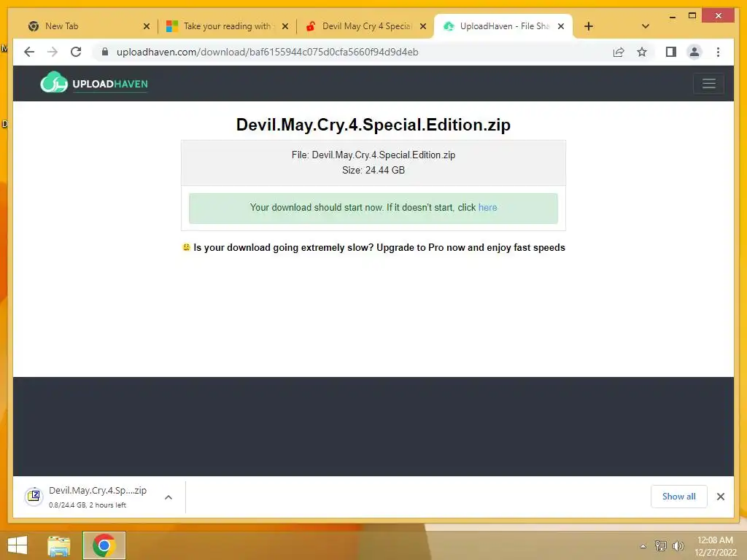Click the UploadHaven logo
Image resolution: width=747 pixels, height=560 pixels.
(x=94, y=83)
